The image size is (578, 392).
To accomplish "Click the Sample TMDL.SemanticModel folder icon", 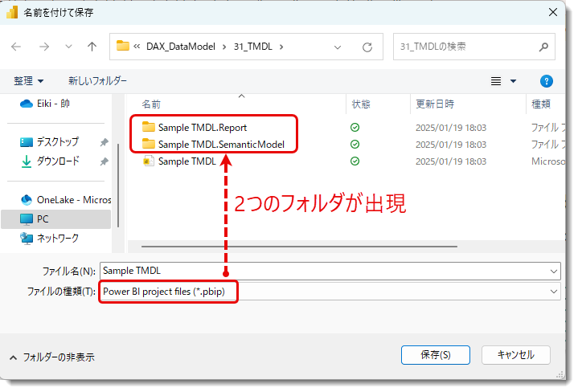I will 149,144.
